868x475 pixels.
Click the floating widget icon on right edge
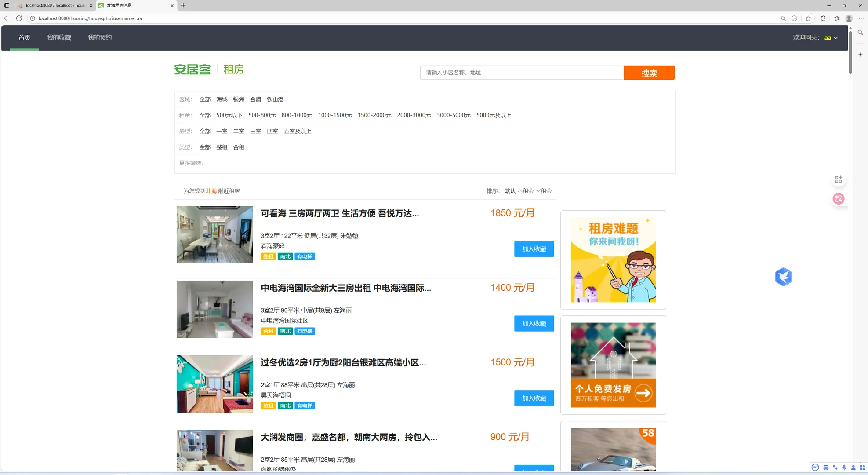838,179
